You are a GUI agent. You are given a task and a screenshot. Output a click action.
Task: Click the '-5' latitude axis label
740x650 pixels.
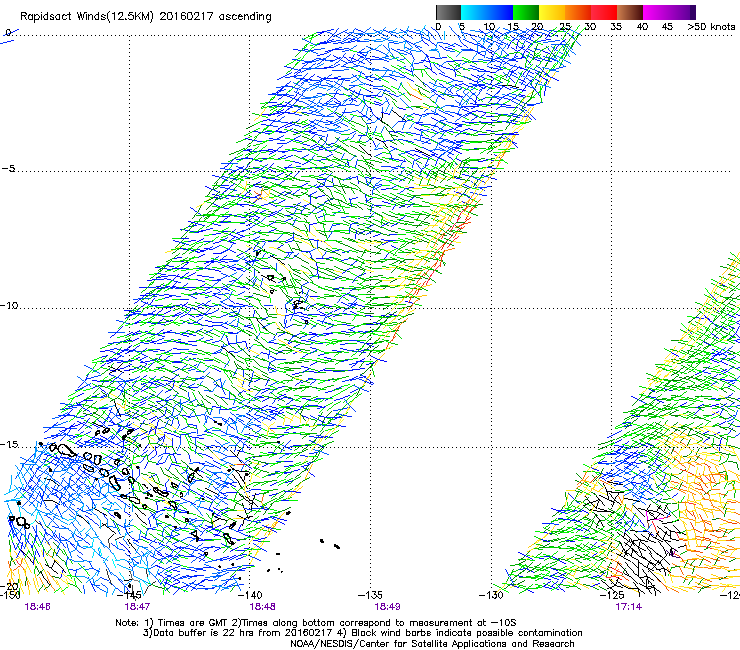[8, 169]
